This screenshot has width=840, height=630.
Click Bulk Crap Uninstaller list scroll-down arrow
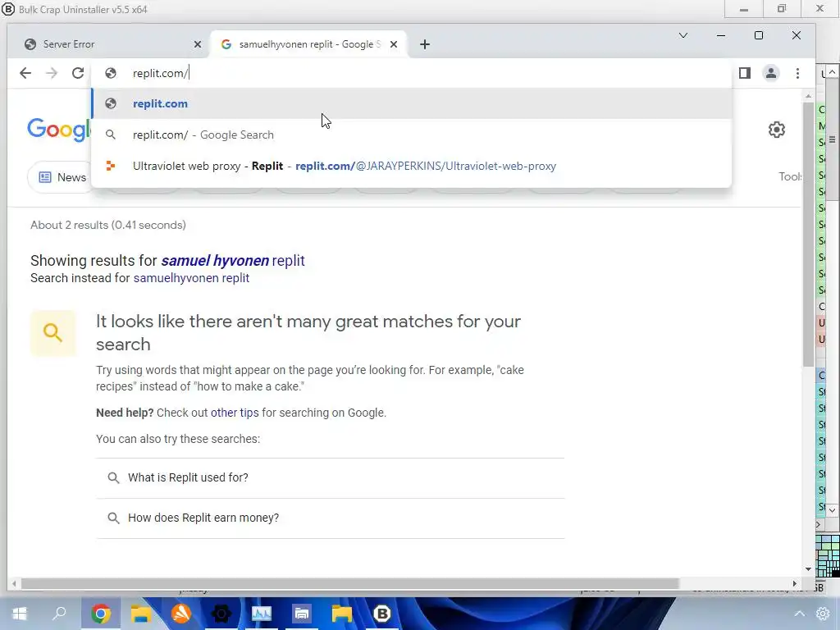pyautogui.click(x=832, y=510)
